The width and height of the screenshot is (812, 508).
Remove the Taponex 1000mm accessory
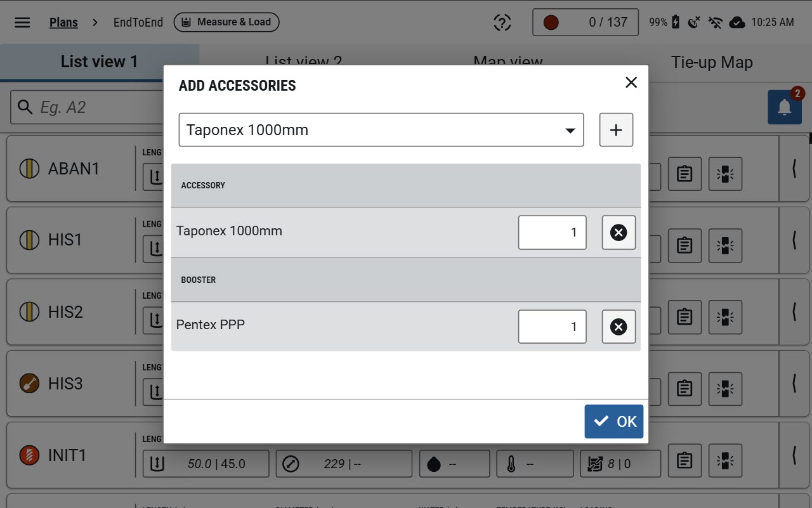[x=619, y=233]
